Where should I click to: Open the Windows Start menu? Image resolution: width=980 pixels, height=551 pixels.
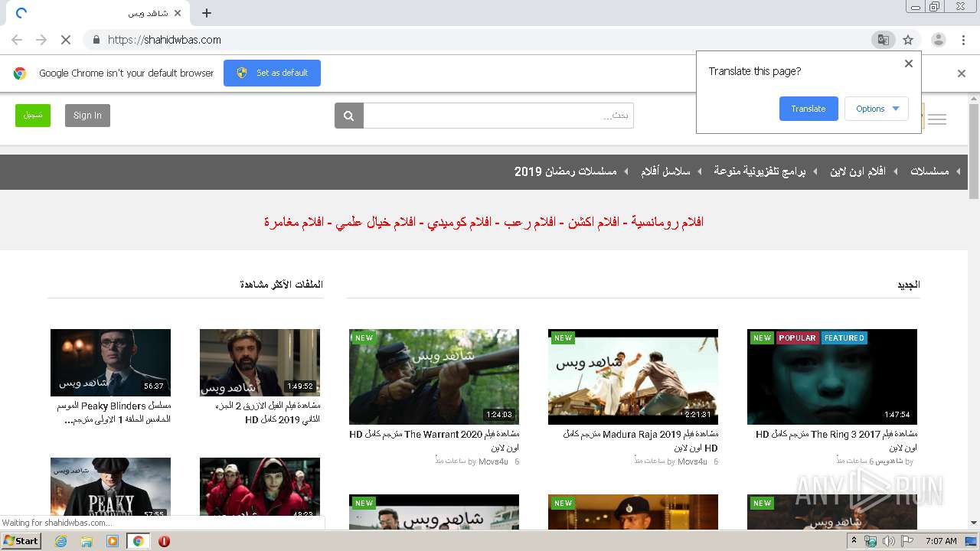(21, 540)
